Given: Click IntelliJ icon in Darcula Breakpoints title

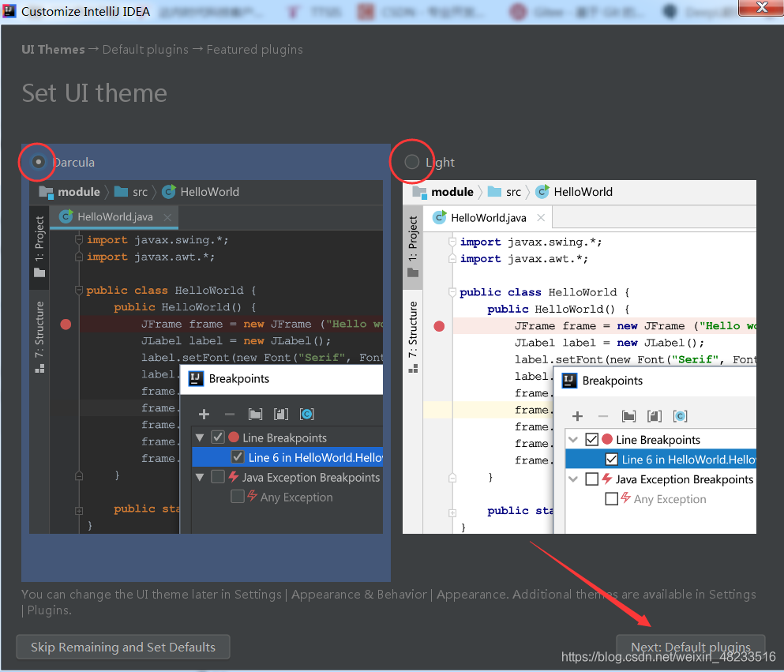Looking at the screenshot, I should [196, 378].
